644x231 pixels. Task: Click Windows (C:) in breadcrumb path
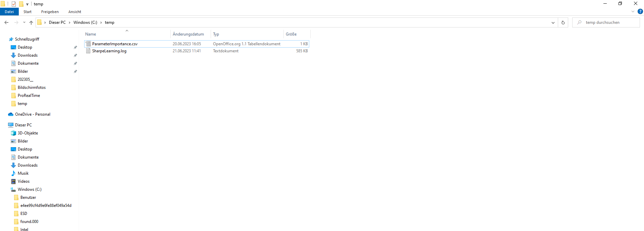[85, 22]
